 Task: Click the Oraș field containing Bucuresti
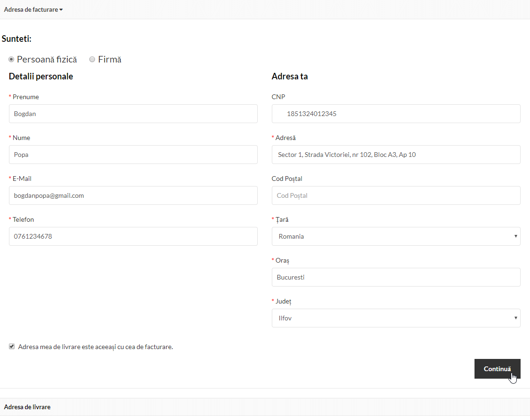(x=396, y=277)
